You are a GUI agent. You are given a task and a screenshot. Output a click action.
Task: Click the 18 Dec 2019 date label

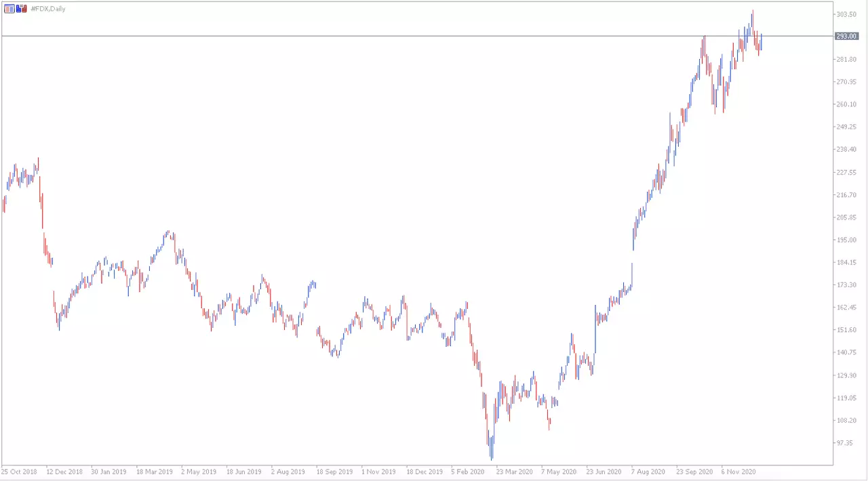pyautogui.click(x=425, y=472)
